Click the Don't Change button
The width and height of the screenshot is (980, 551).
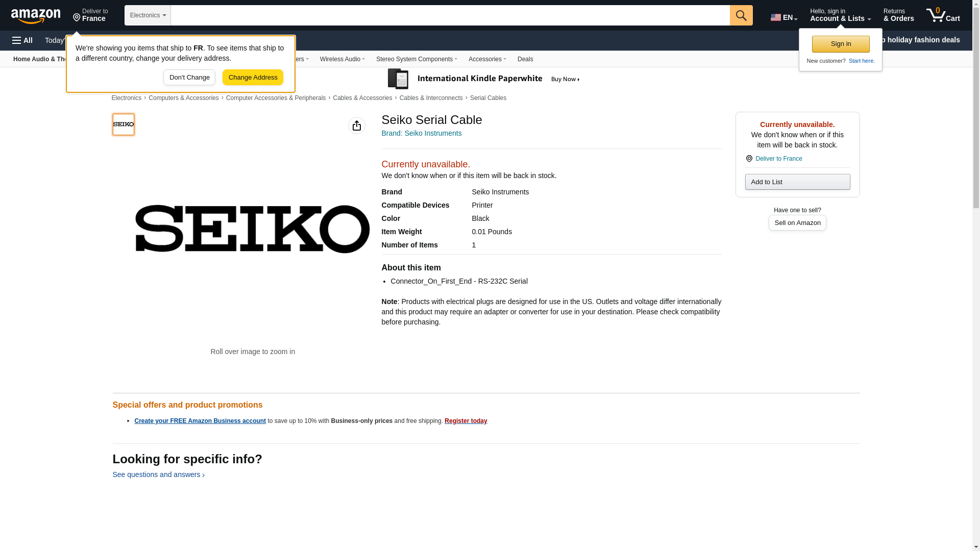[x=189, y=78]
